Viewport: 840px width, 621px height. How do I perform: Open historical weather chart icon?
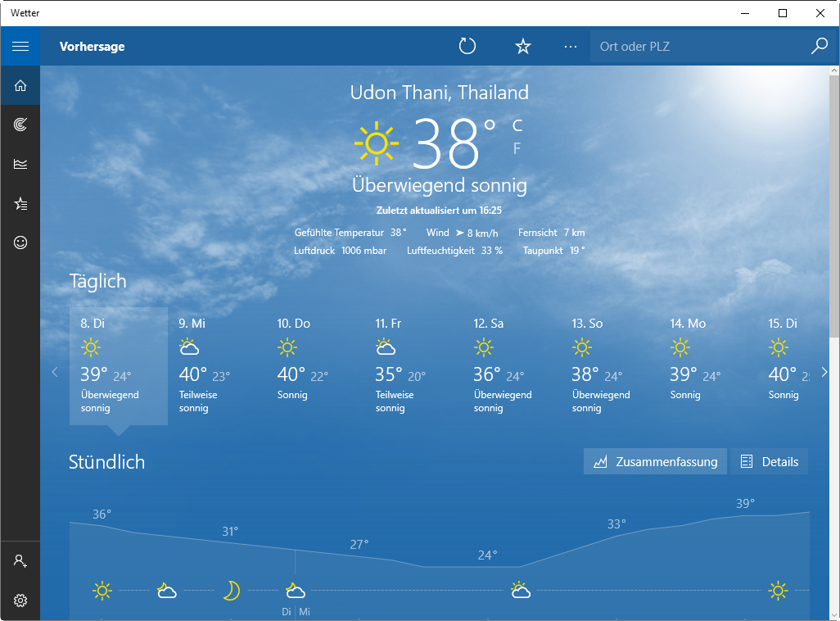[x=20, y=164]
